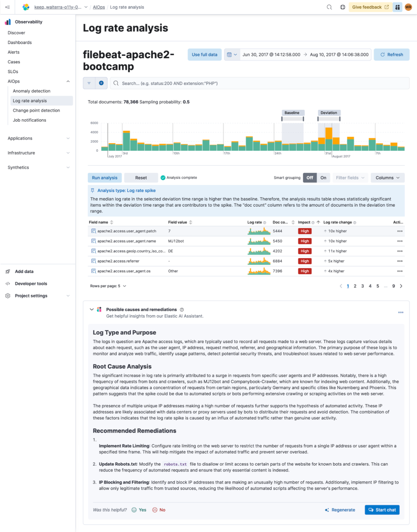Open the project switcher dropdown chevron
Image resolution: width=417 pixels, height=532 pixels.
(86, 7)
